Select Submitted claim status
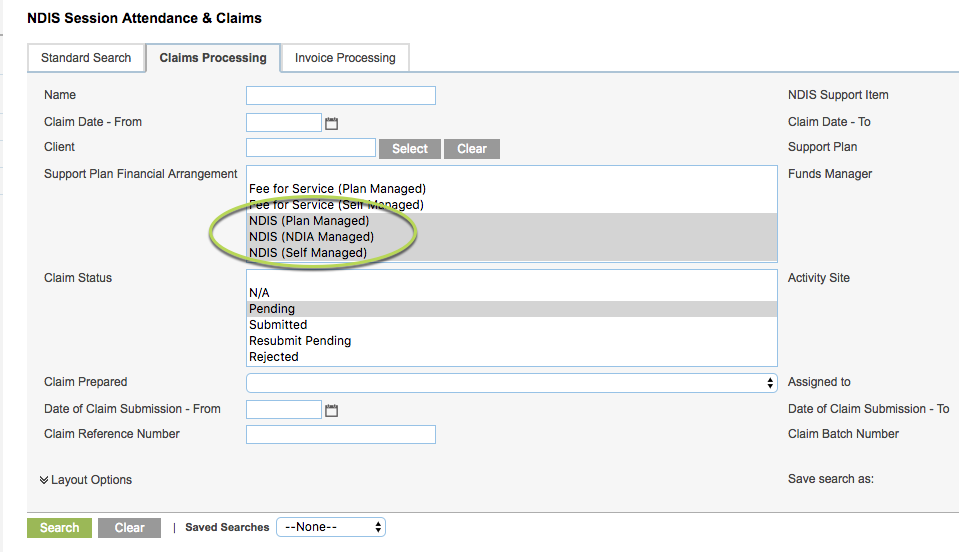 click(x=512, y=325)
